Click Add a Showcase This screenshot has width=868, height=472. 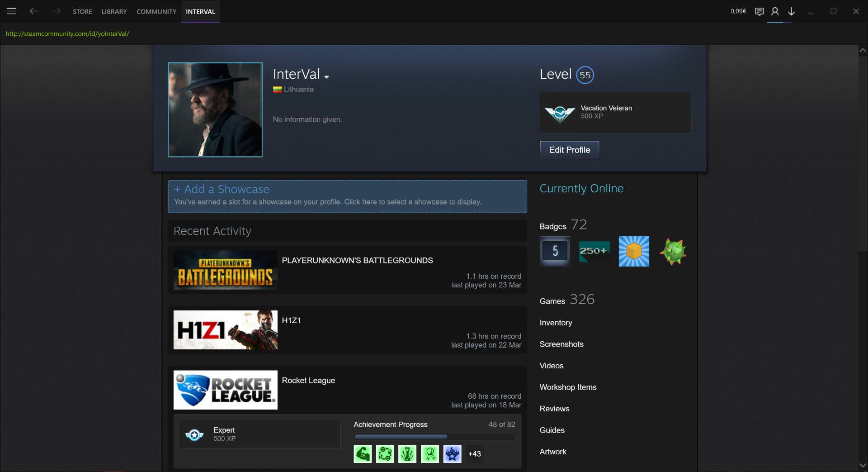(347, 196)
